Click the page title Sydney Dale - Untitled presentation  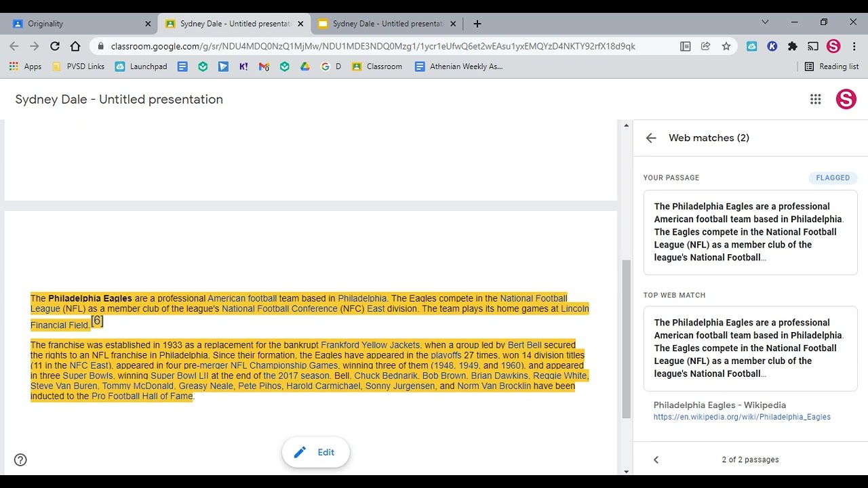(x=119, y=100)
